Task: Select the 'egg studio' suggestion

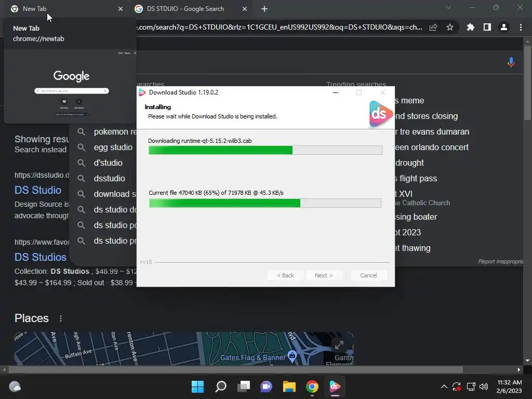Action: 113,147
